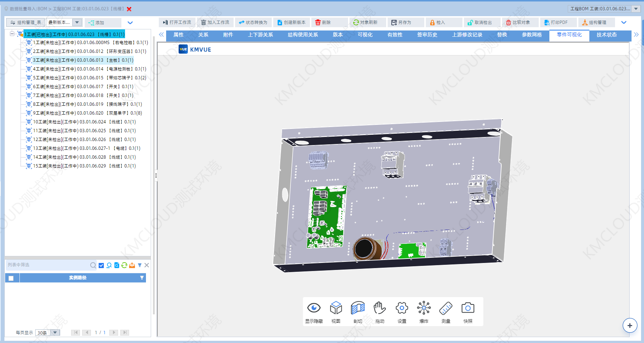644x343 pixels.
Task: Collapse the root 03.01.06.023 线槽 tree node
Action: click(12, 34)
